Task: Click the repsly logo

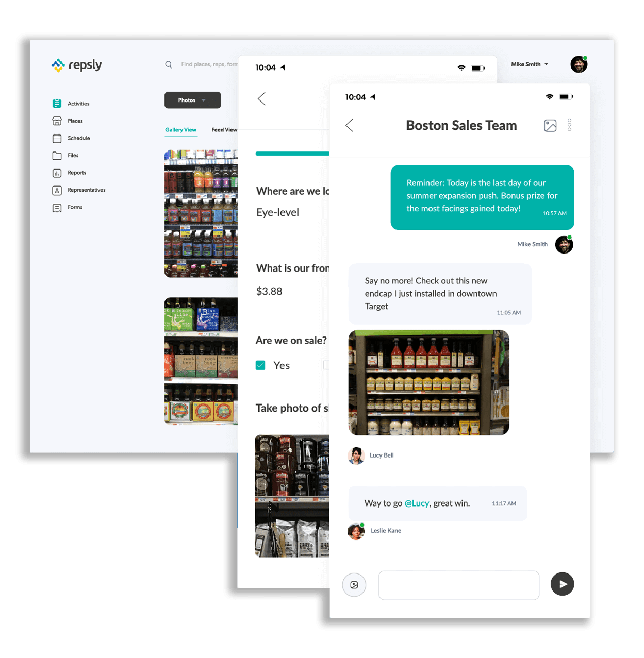Action: click(x=77, y=65)
